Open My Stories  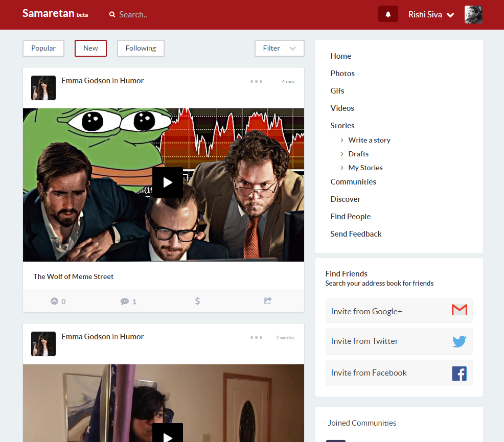365,168
